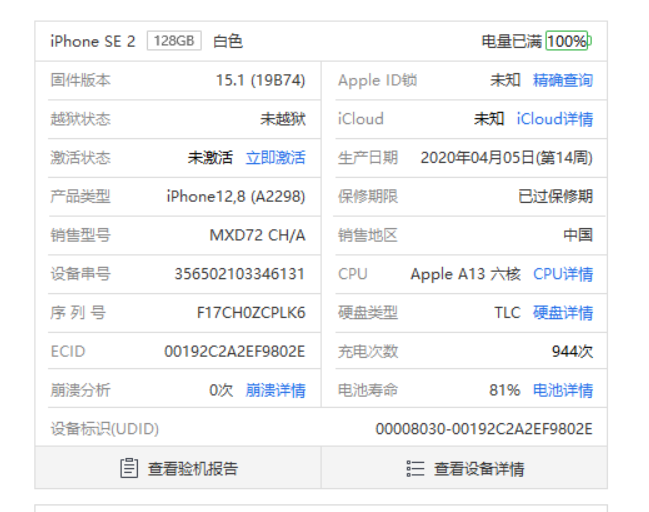This screenshot has width=649, height=512.
Task: Select the device name iPhone SE 2
Action: pos(93,41)
